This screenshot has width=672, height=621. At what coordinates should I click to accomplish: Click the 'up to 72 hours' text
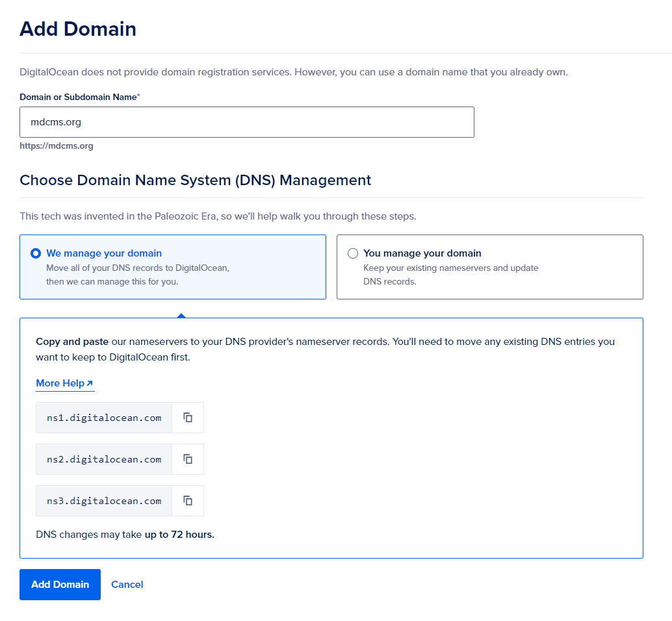click(179, 535)
